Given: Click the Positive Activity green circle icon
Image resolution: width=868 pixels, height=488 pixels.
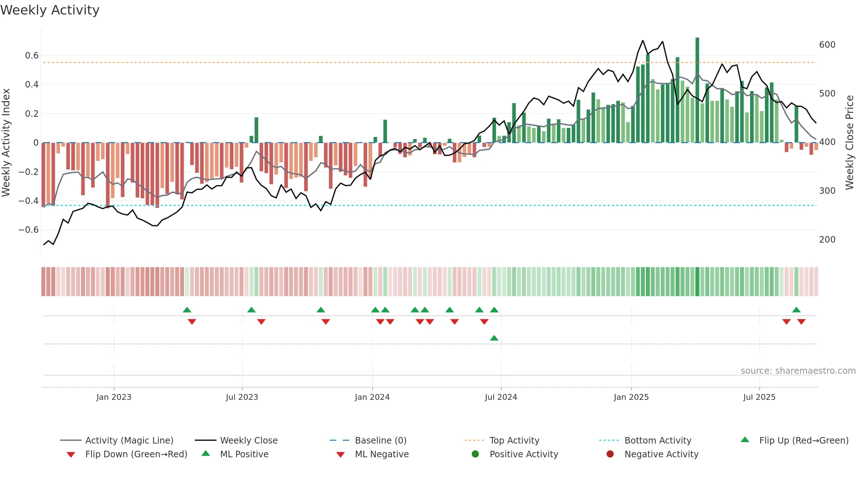Looking at the screenshot, I should coord(475,454).
